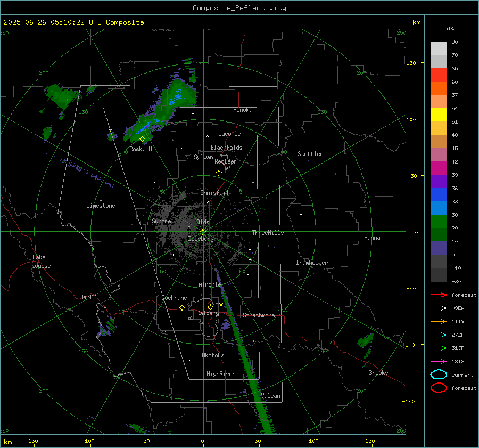This screenshot has width=479, height=448.
Task: Click the magenta 18TS arrow legend icon
Action: 439,362
